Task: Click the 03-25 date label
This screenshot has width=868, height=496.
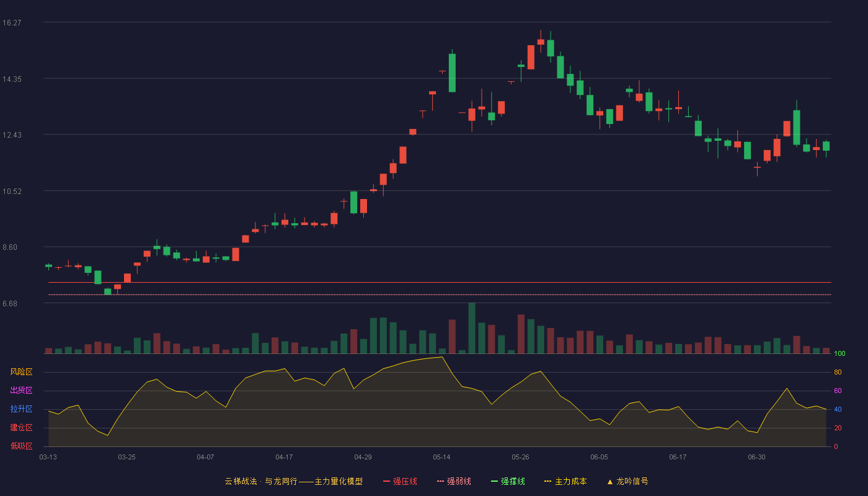Action: pyautogui.click(x=126, y=457)
